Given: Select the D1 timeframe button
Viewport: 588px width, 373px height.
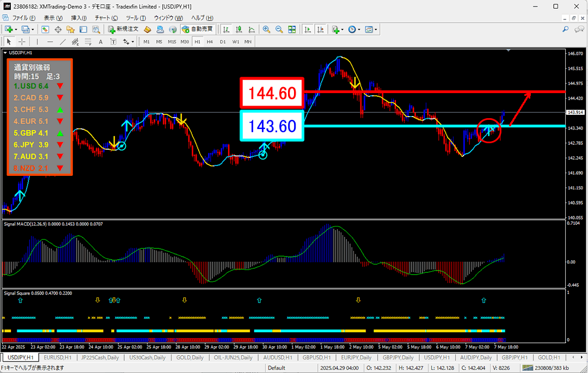Looking at the screenshot, I should [x=223, y=41].
